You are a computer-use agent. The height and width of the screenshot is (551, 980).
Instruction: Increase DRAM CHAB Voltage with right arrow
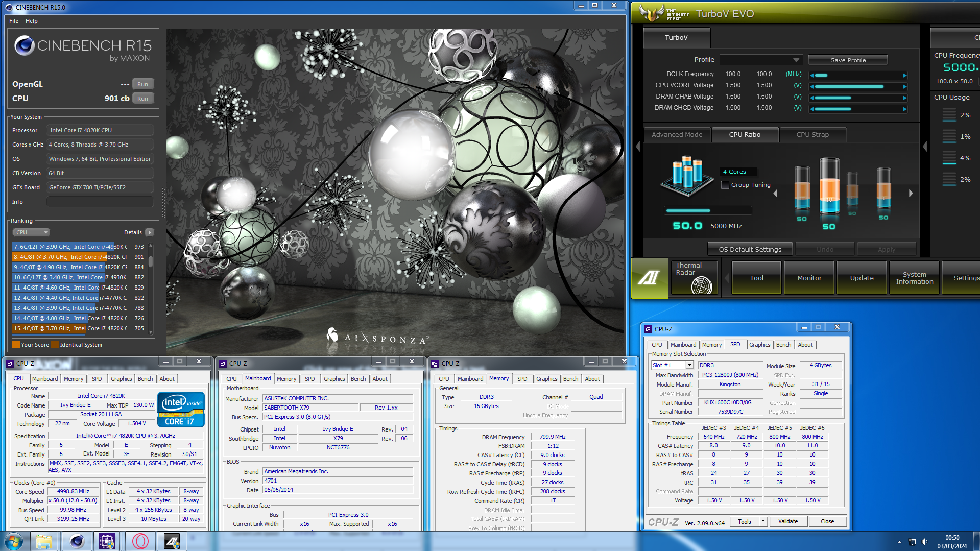905,98
